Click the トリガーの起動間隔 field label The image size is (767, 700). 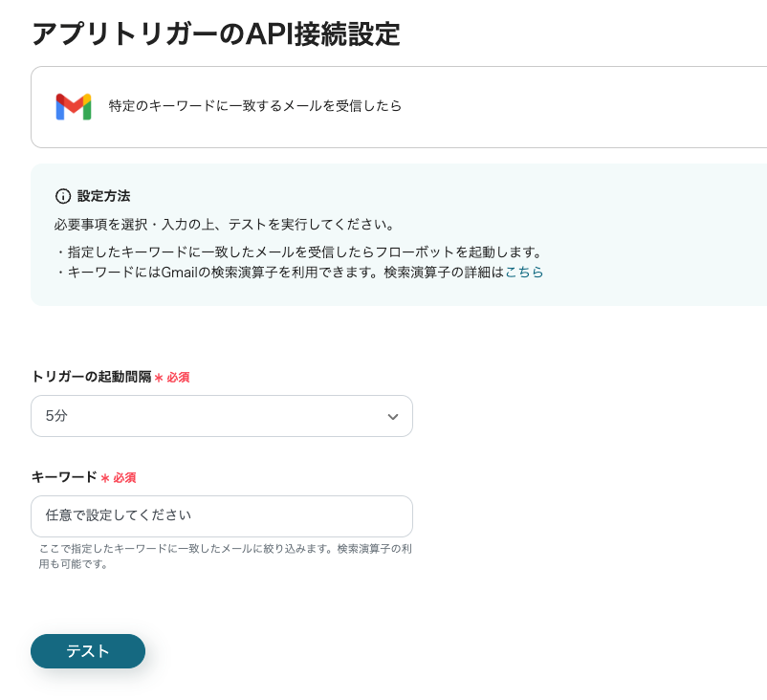pyautogui.click(x=91, y=377)
